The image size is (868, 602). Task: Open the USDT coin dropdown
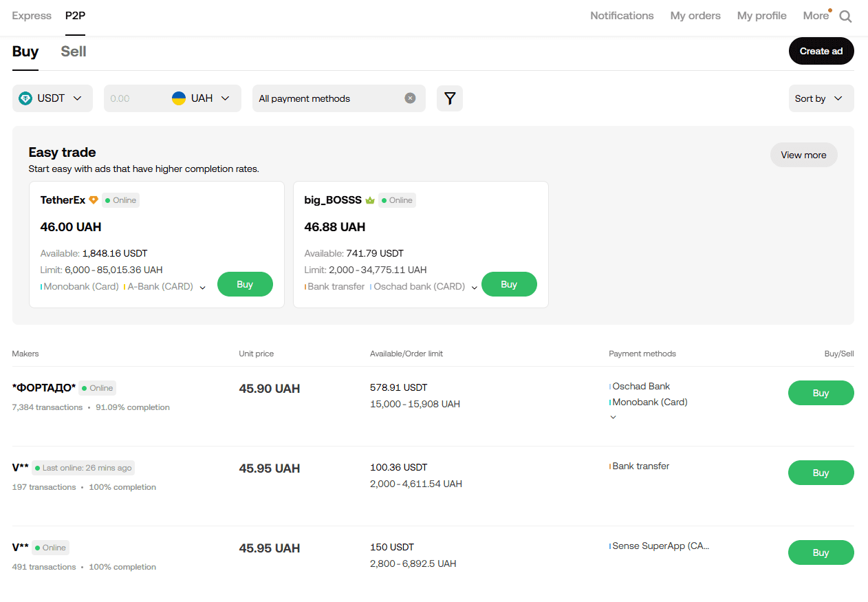52,98
